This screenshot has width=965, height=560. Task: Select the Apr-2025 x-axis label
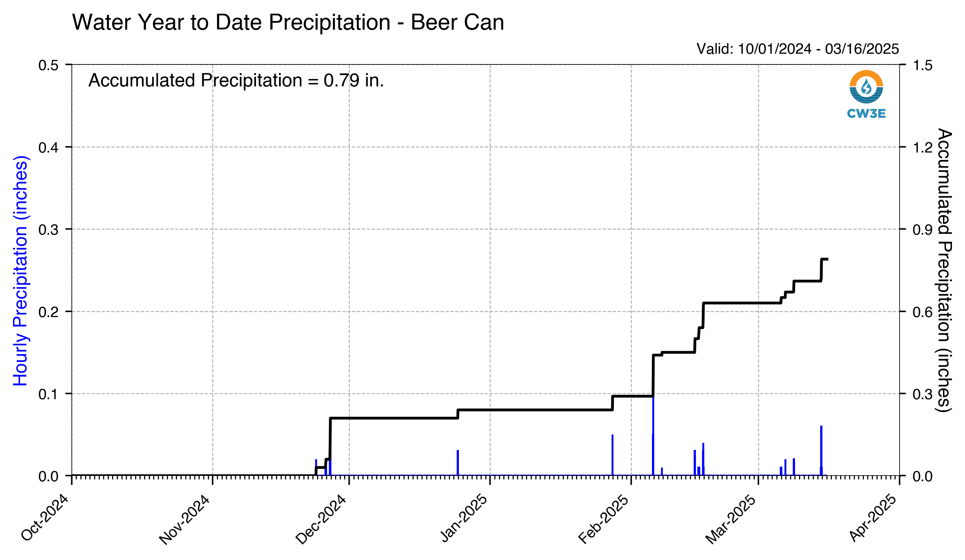pyautogui.click(x=873, y=518)
